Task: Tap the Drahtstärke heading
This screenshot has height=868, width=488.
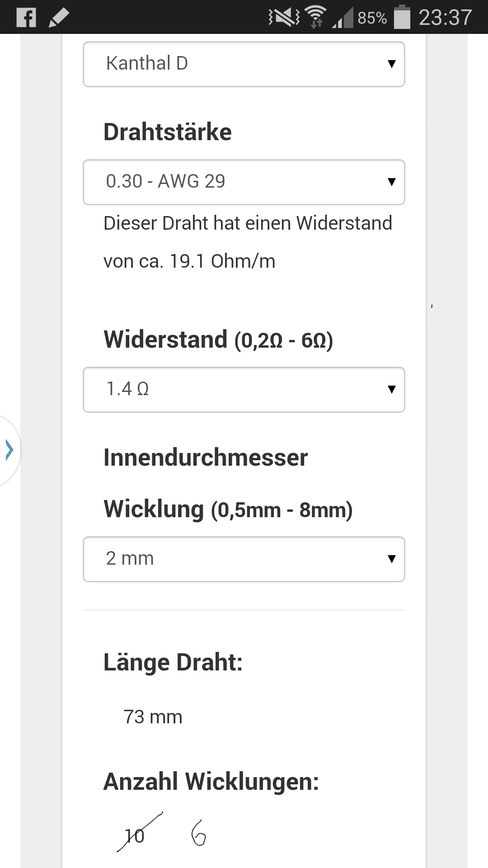Action: (168, 132)
